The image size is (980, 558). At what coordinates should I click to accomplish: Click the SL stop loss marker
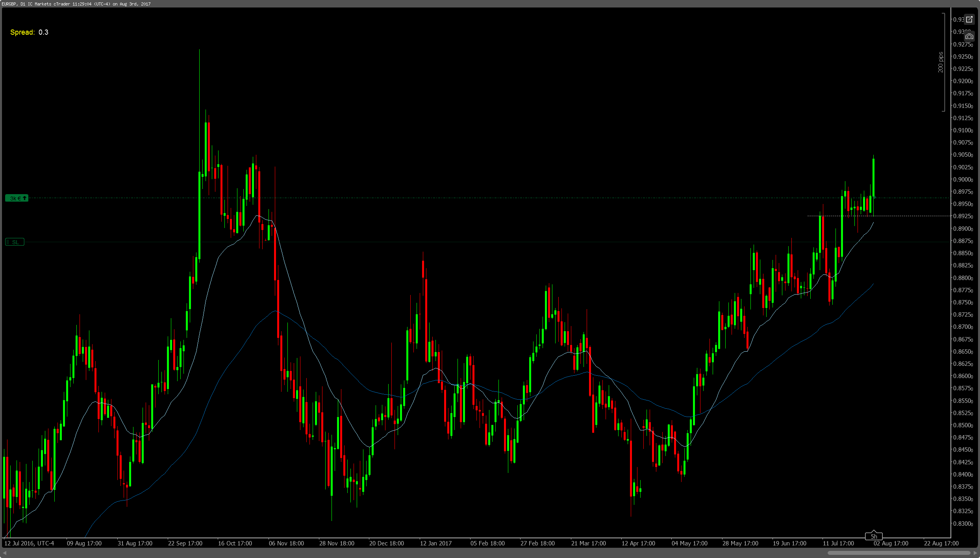[15, 242]
